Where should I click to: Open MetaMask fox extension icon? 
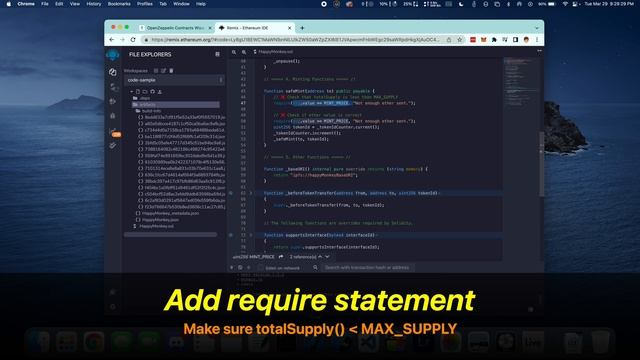(484, 40)
